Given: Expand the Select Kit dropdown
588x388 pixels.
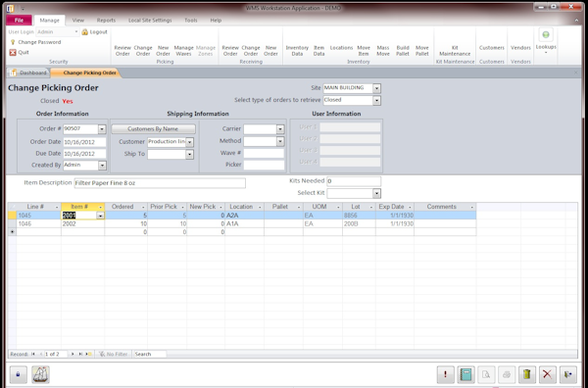Looking at the screenshot, I should tap(376, 193).
